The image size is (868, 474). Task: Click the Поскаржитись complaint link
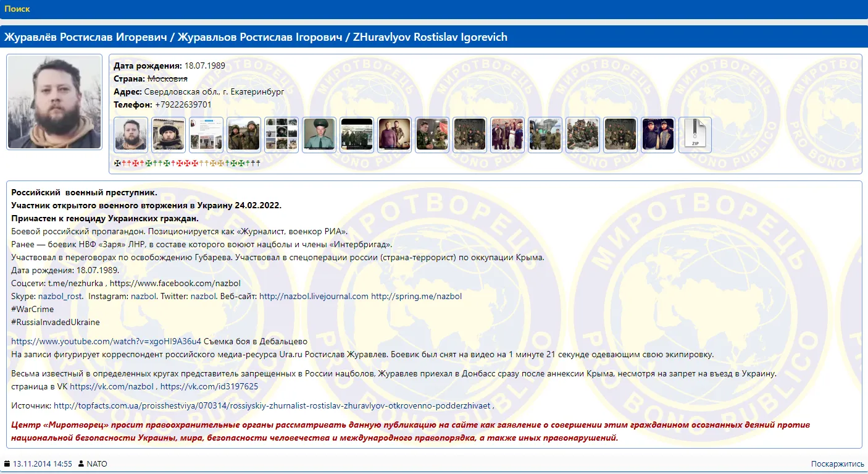coord(837,463)
